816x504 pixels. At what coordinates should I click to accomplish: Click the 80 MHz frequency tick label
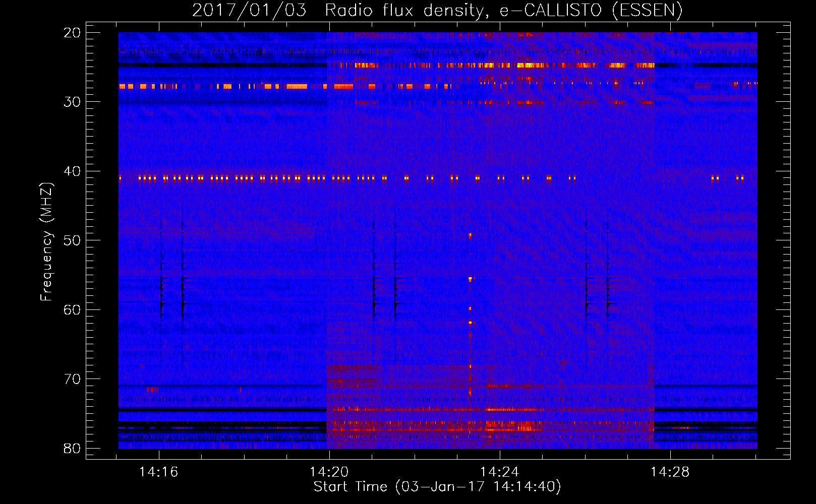tap(72, 449)
